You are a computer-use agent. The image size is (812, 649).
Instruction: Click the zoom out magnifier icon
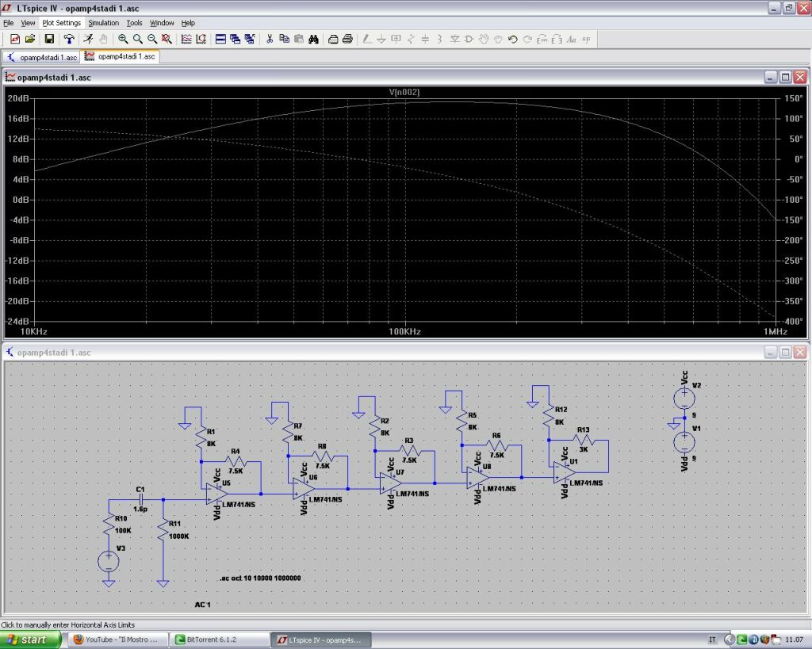tap(151, 39)
